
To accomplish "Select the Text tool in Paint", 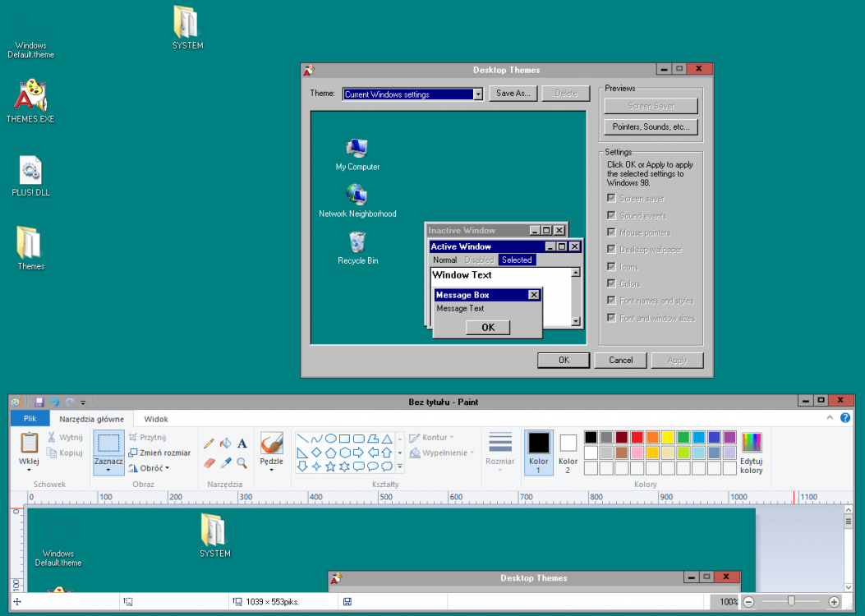I will click(242, 444).
